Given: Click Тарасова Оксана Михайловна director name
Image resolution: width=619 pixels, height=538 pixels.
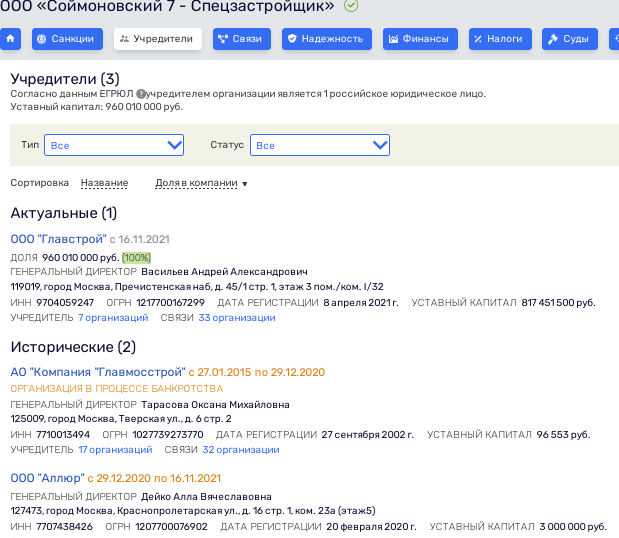Looking at the screenshot, I should tap(215, 405).
